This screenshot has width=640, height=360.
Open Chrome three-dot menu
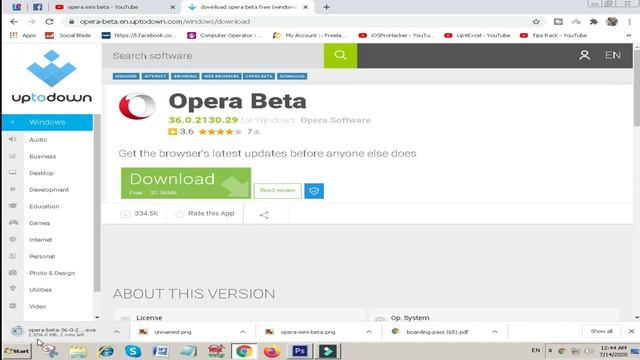point(630,22)
